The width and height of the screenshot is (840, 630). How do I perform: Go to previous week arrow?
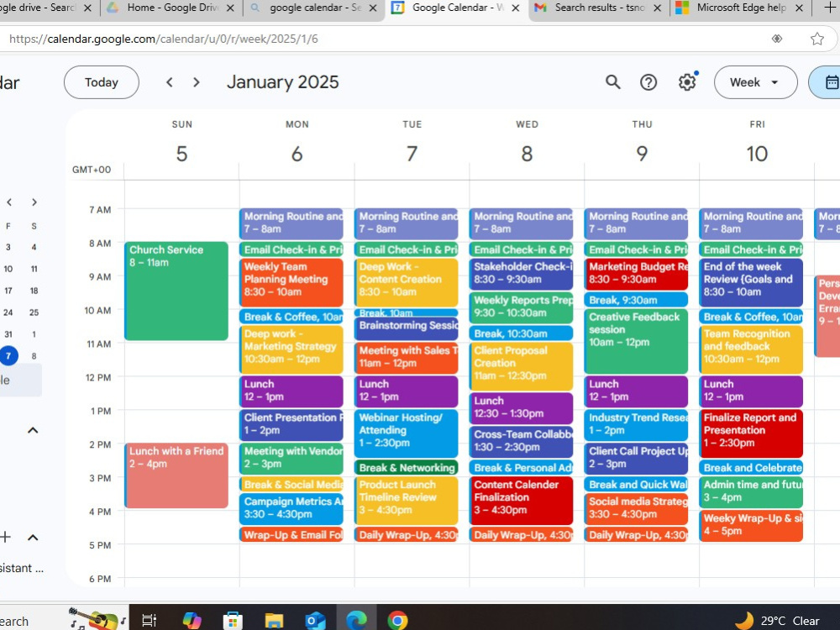(x=170, y=82)
